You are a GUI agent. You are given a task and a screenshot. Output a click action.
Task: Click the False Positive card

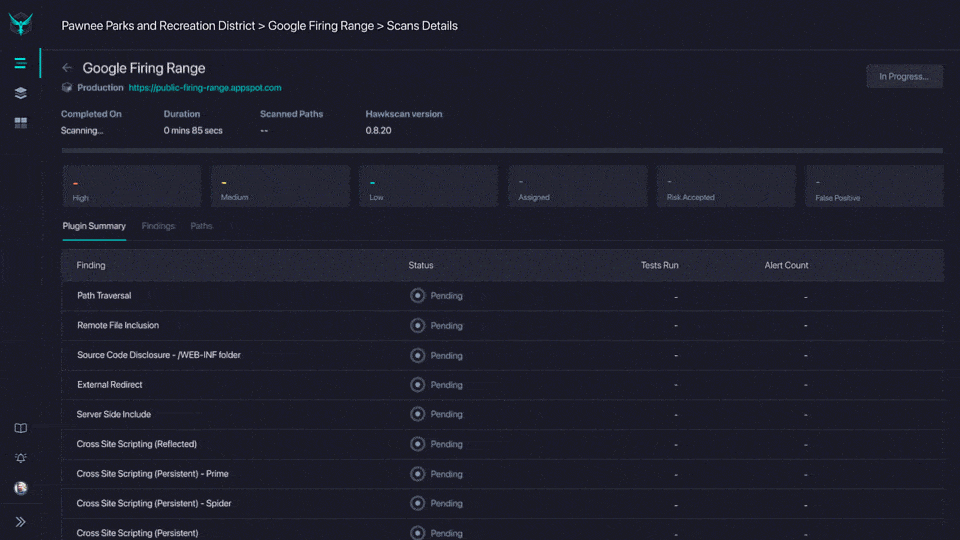click(874, 186)
